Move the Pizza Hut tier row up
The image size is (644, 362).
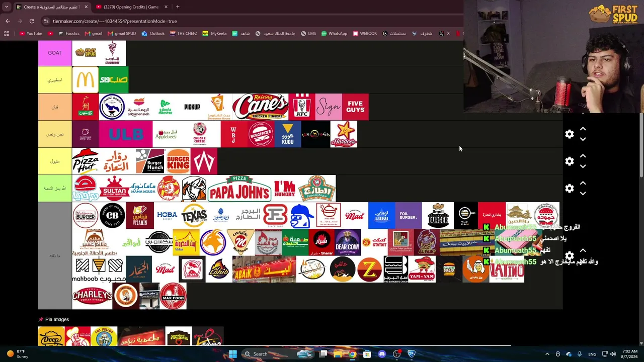tap(583, 156)
